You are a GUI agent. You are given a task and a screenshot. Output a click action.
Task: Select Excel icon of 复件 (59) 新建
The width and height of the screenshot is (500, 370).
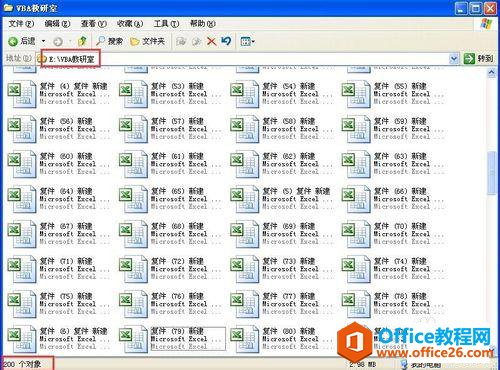pos(356,129)
